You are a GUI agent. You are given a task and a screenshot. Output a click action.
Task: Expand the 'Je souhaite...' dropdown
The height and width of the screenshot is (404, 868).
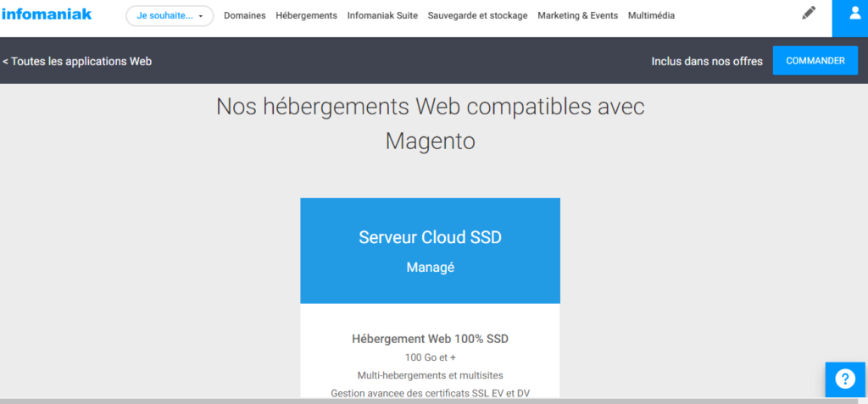click(170, 16)
